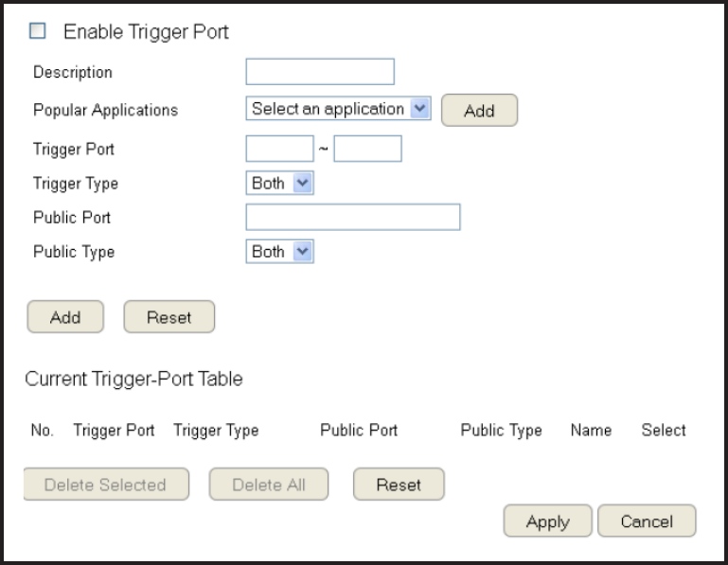Click the Trigger Type column header in table
Image resolution: width=728 pixels, height=565 pixels.
pos(216,430)
